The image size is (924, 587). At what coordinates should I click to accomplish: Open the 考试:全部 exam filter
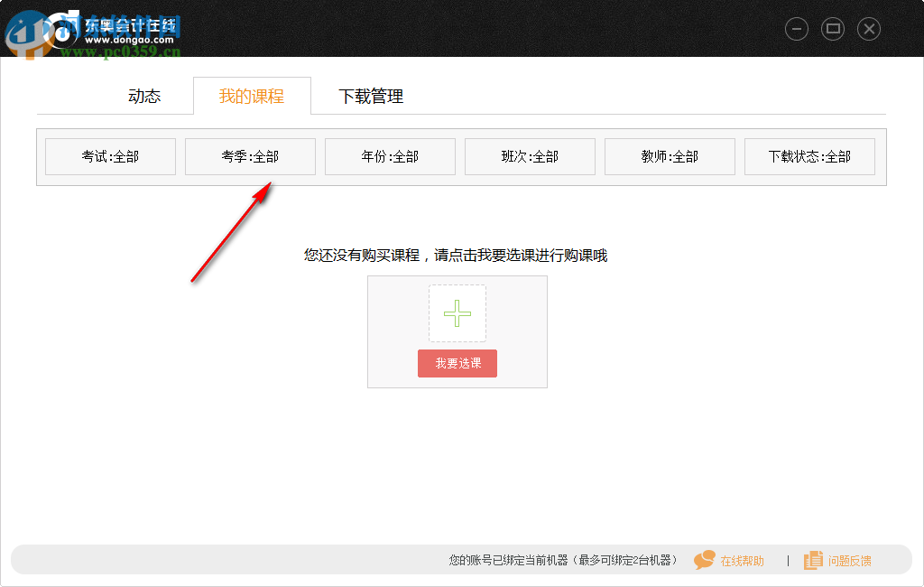(110, 156)
